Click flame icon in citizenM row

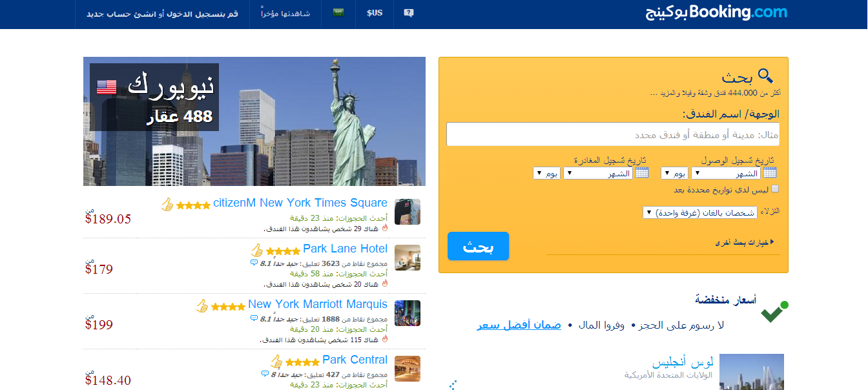tap(385, 229)
